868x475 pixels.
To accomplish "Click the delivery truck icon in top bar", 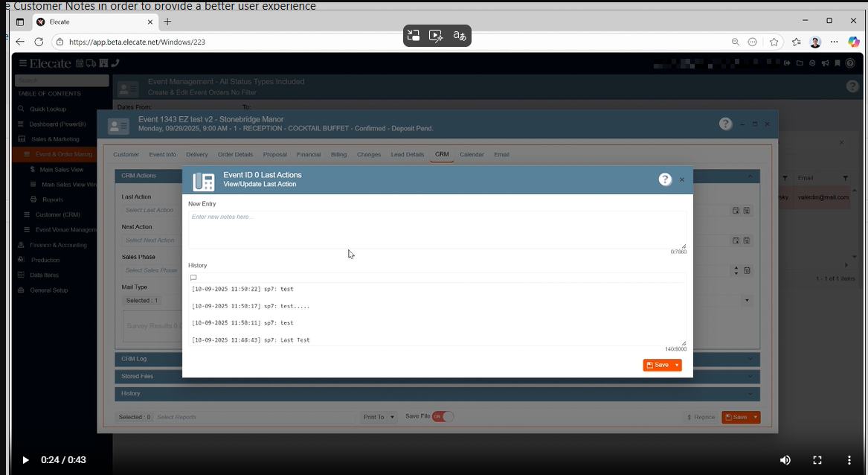I will click(91, 63).
